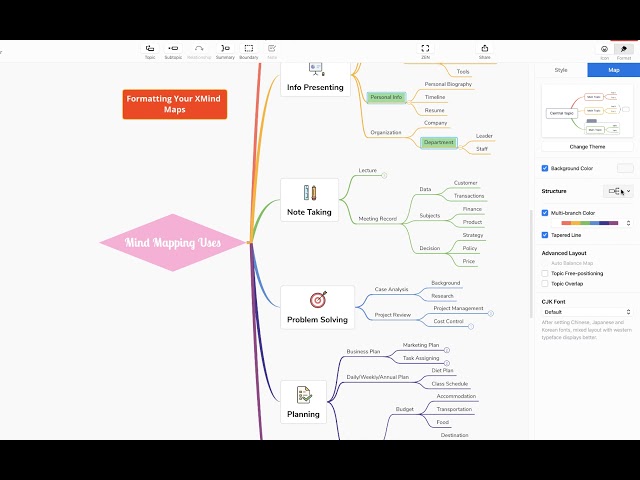Add a new Topic from toolbar
Viewport: 640px width, 480px height.
[150, 51]
